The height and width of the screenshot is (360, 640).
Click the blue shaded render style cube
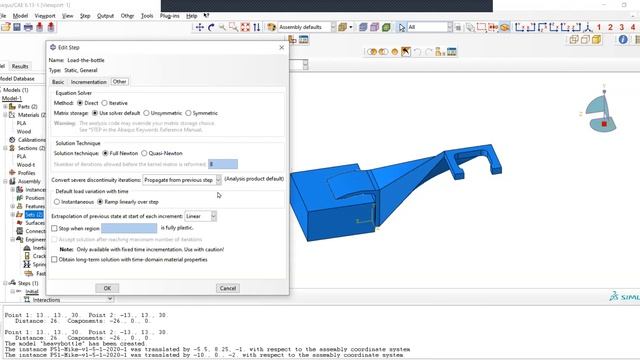tap(363, 27)
